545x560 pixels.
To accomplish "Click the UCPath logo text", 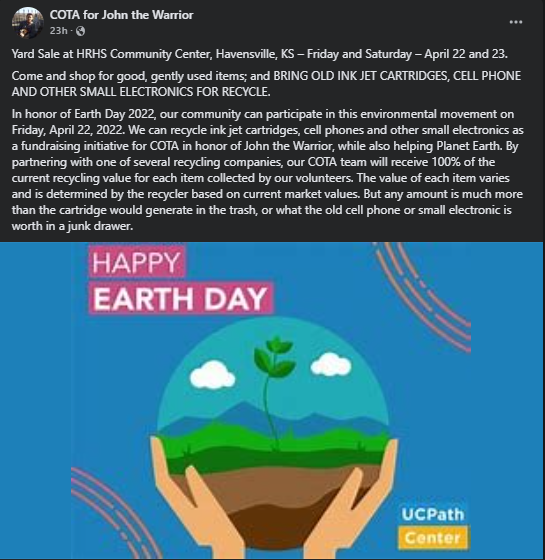I will (433, 514).
